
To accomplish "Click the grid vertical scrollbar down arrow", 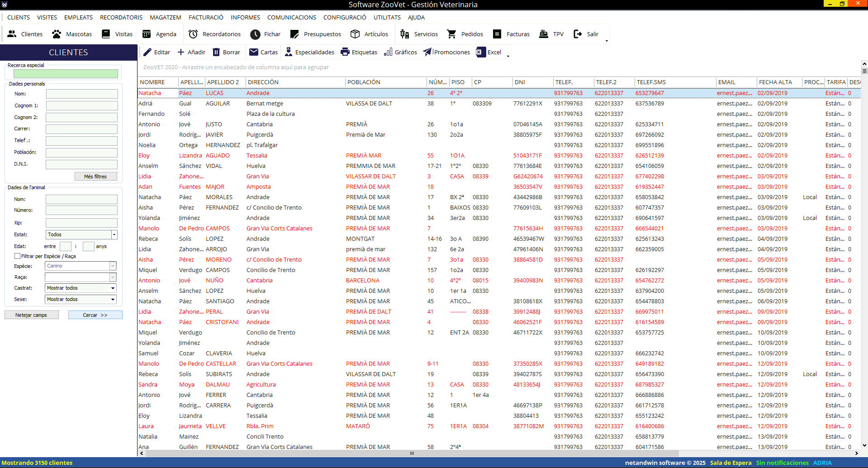I will 864,446.
